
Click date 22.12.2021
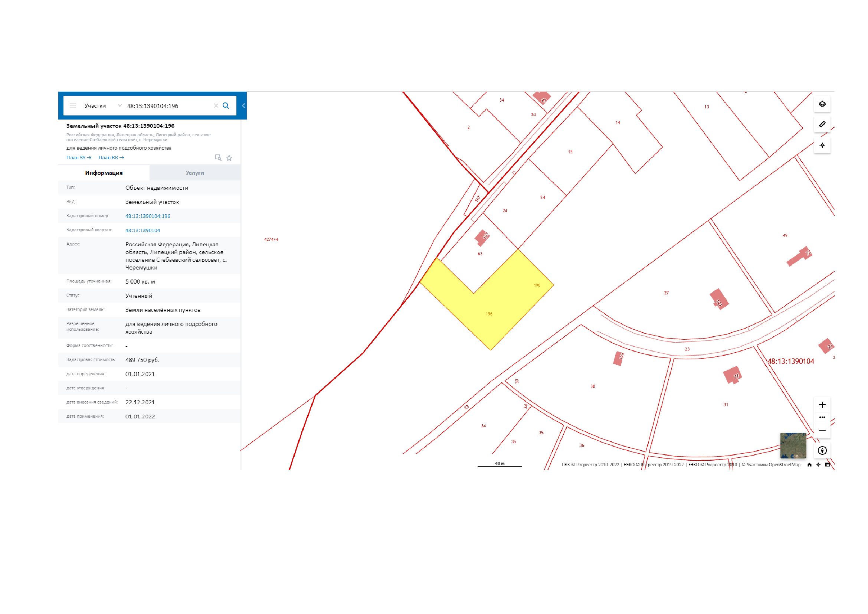[140, 402]
